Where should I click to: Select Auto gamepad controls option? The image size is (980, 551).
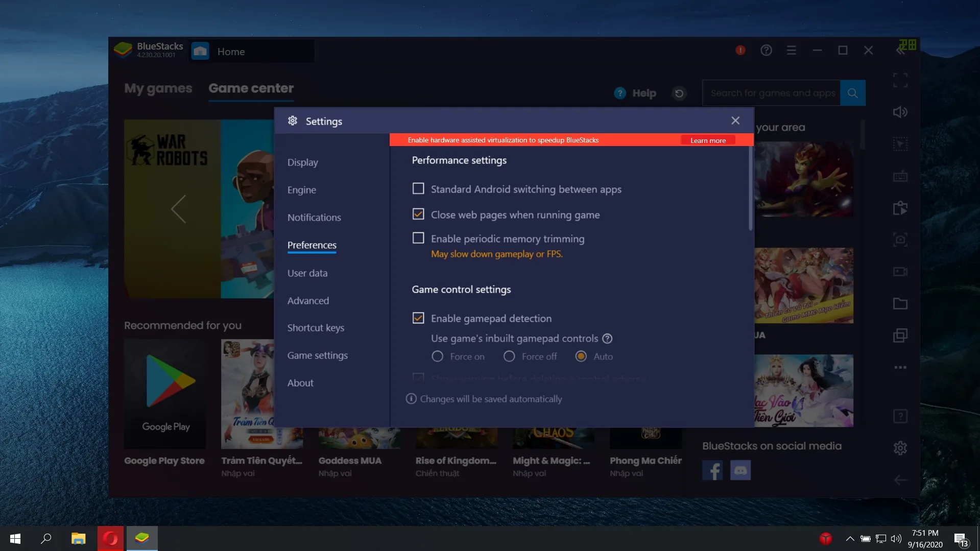click(x=581, y=356)
